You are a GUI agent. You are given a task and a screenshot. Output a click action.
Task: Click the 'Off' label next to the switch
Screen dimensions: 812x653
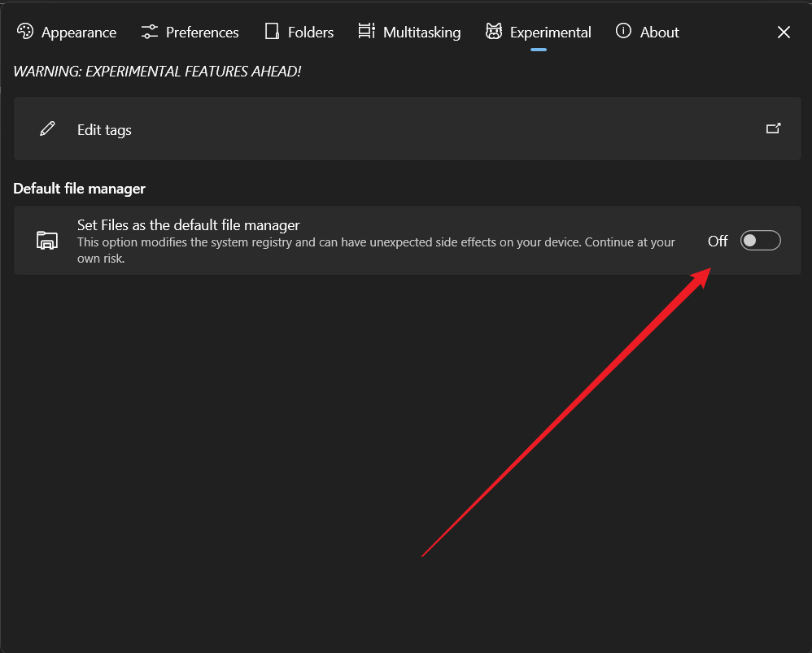718,241
